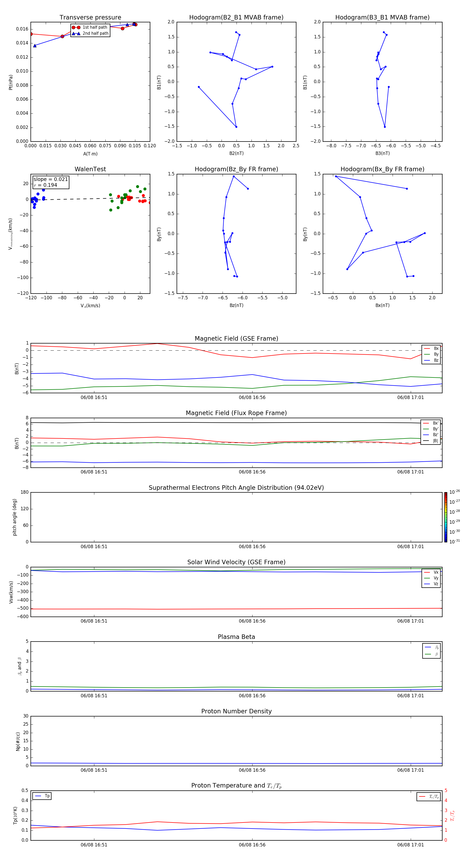The width and height of the screenshot is (473, 868).
Task: Click the empty Suprathermal Electrons plot area
Action: point(236,517)
